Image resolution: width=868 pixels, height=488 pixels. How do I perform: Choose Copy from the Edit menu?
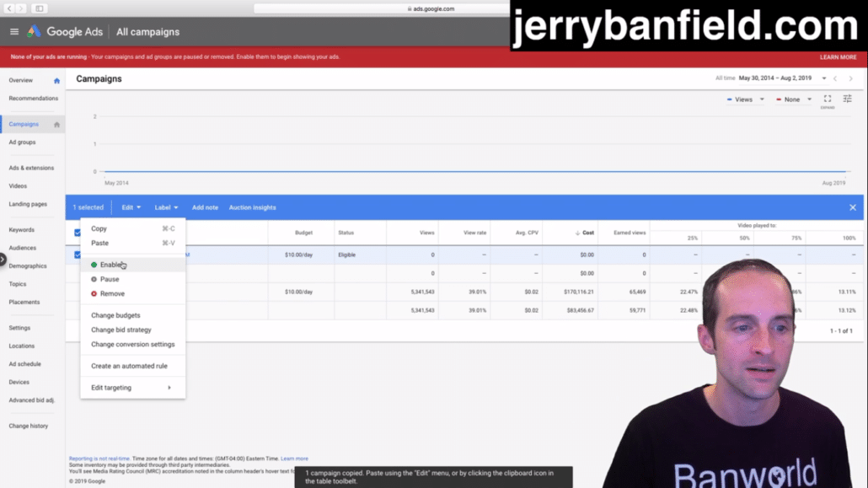click(133, 228)
